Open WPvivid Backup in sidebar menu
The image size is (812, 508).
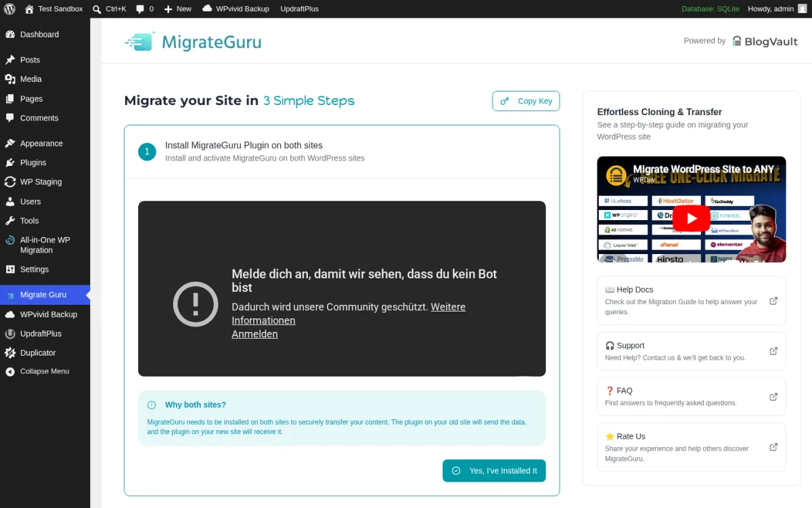45,314
